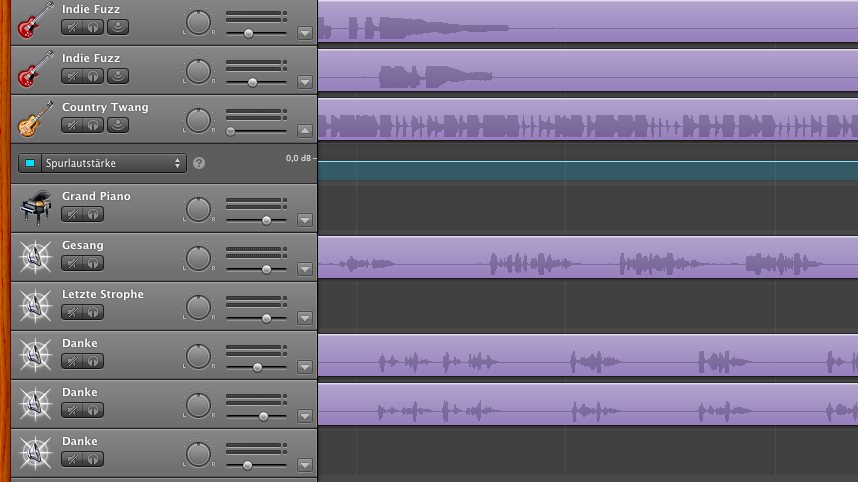Select the Gesang track name

(x=83, y=245)
